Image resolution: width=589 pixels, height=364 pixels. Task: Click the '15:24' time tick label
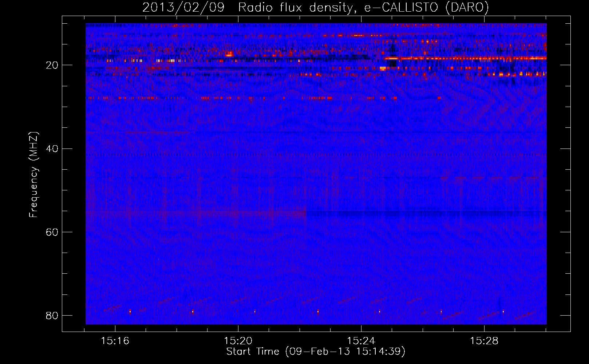pyautogui.click(x=361, y=341)
